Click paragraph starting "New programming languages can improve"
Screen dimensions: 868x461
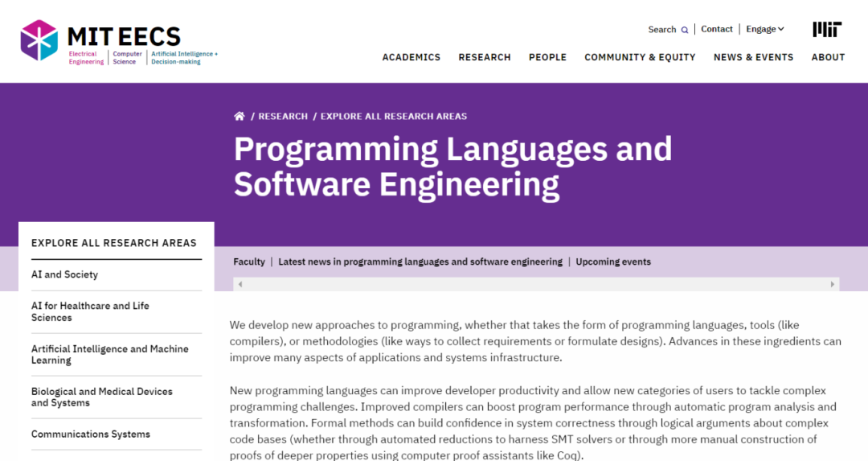click(x=533, y=422)
